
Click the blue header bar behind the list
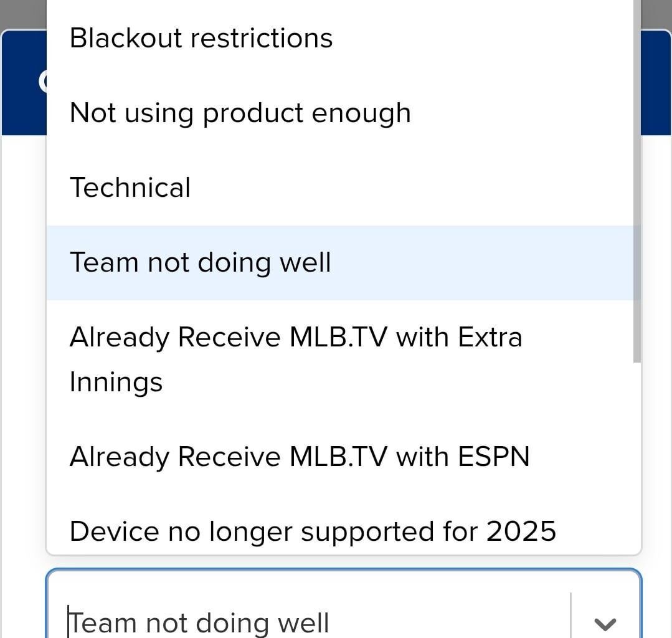click(656, 81)
